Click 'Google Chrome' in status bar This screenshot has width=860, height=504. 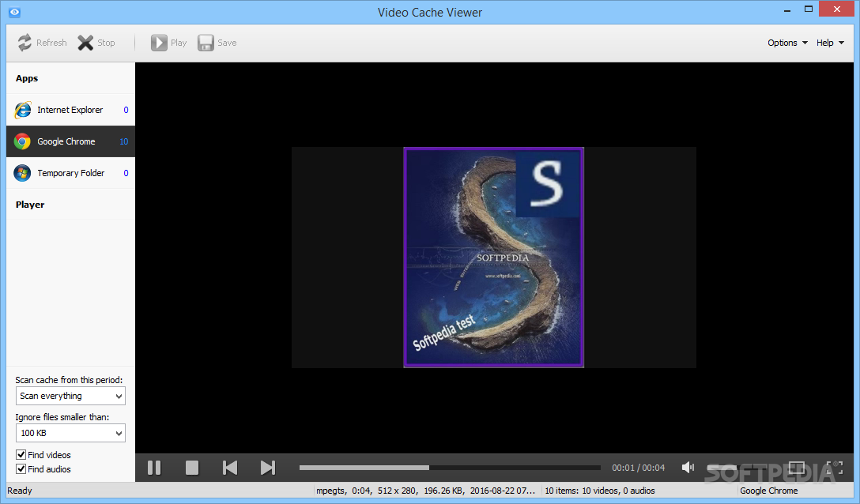pyautogui.click(x=769, y=491)
